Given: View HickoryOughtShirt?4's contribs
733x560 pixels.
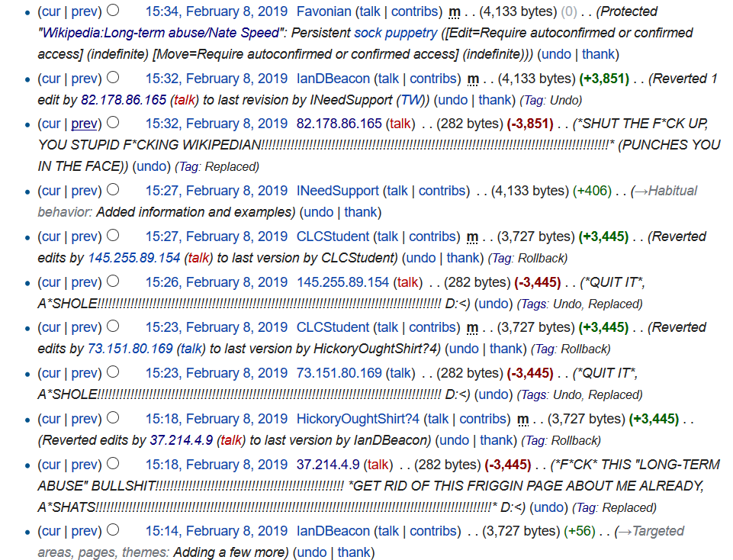Looking at the screenshot, I should click(482, 419).
